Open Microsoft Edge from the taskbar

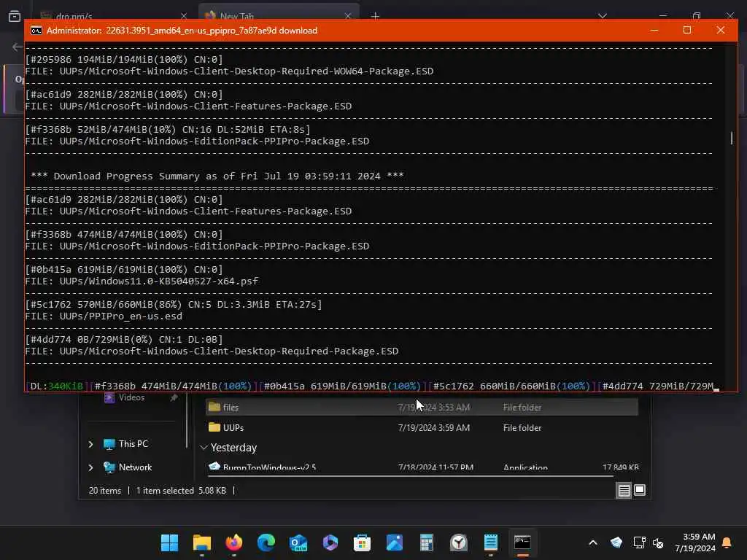(x=266, y=542)
